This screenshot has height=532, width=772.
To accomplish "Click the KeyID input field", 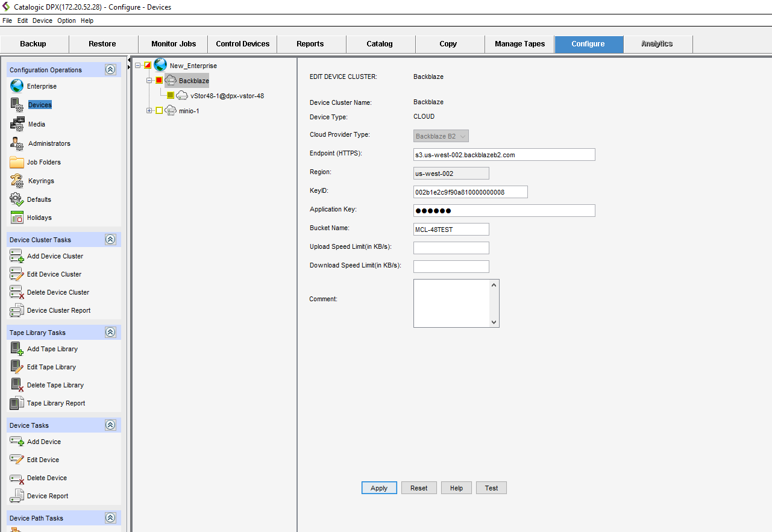I will pos(471,192).
